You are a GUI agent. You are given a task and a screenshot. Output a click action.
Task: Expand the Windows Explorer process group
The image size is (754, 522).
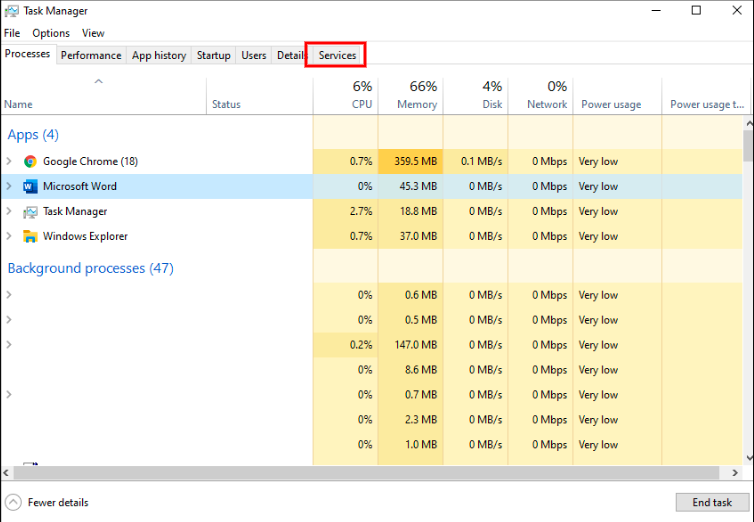tap(9, 236)
